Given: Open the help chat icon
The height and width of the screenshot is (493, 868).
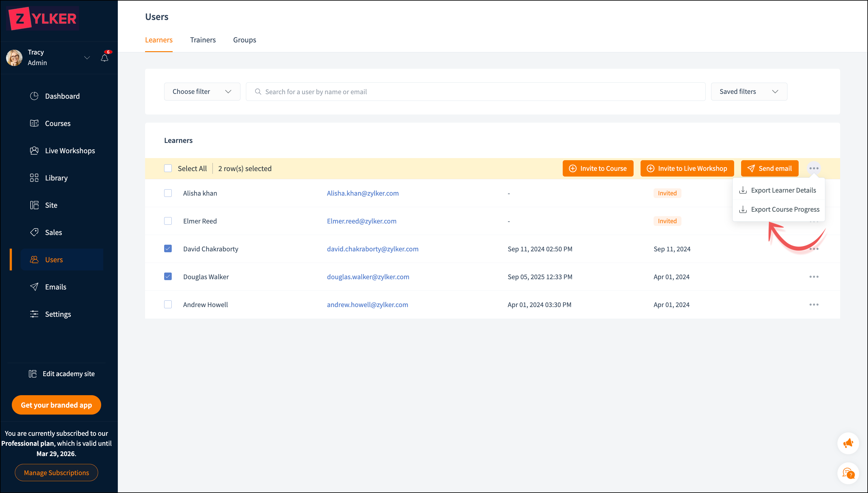Looking at the screenshot, I should tap(848, 473).
